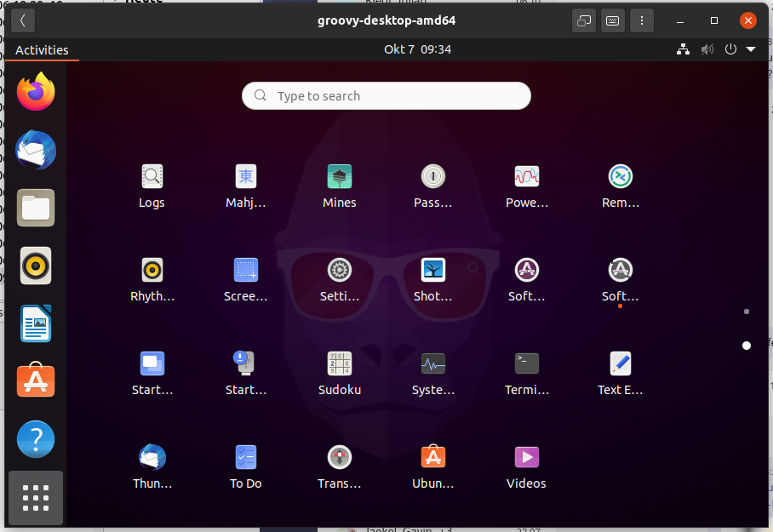Open Firefox from the dock

pos(36,92)
